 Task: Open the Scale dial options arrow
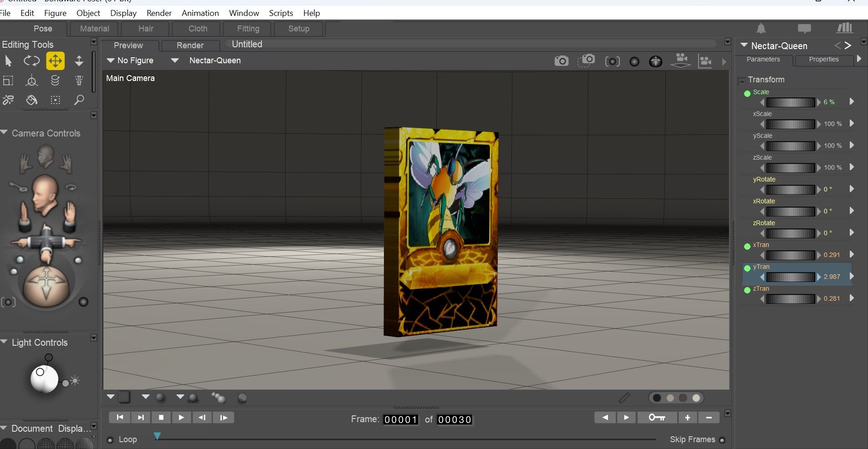(x=852, y=102)
